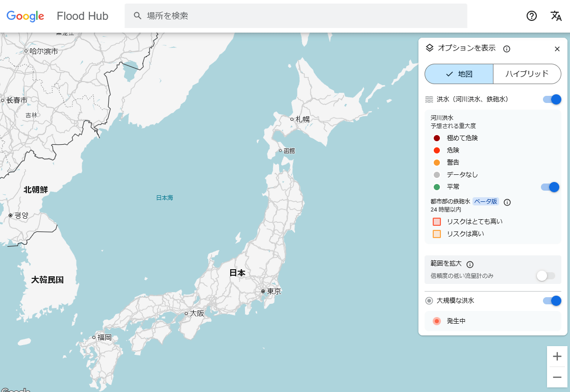Screen dimensions: 570x392
Task: Open the help question mark icon
Action: [x=532, y=16]
